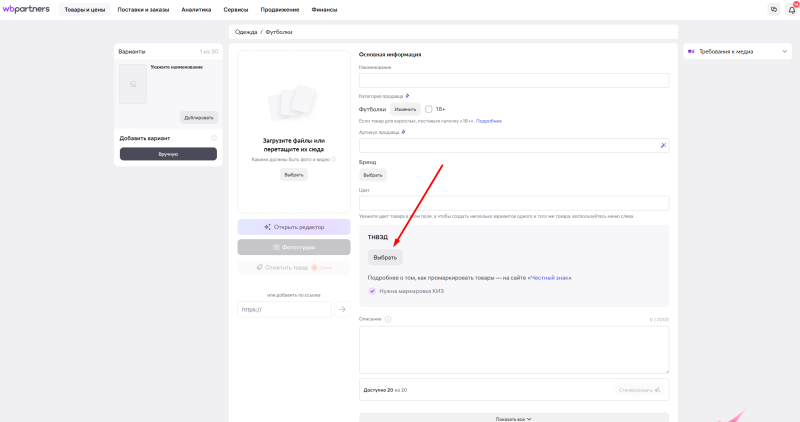Open the Честный знак link
The height and width of the screenshot is (422, 800).
(x=550, y=277)
